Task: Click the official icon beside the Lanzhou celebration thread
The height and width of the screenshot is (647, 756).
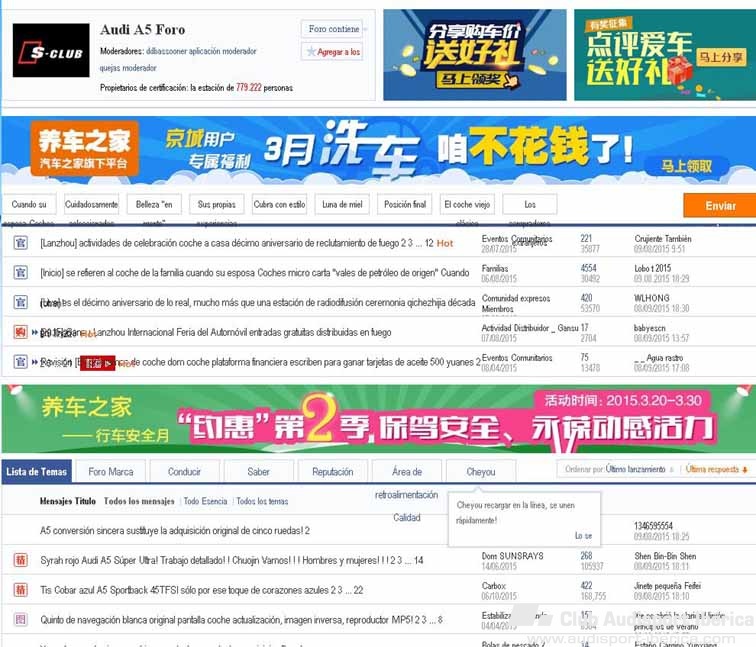Action: point(20,243)
